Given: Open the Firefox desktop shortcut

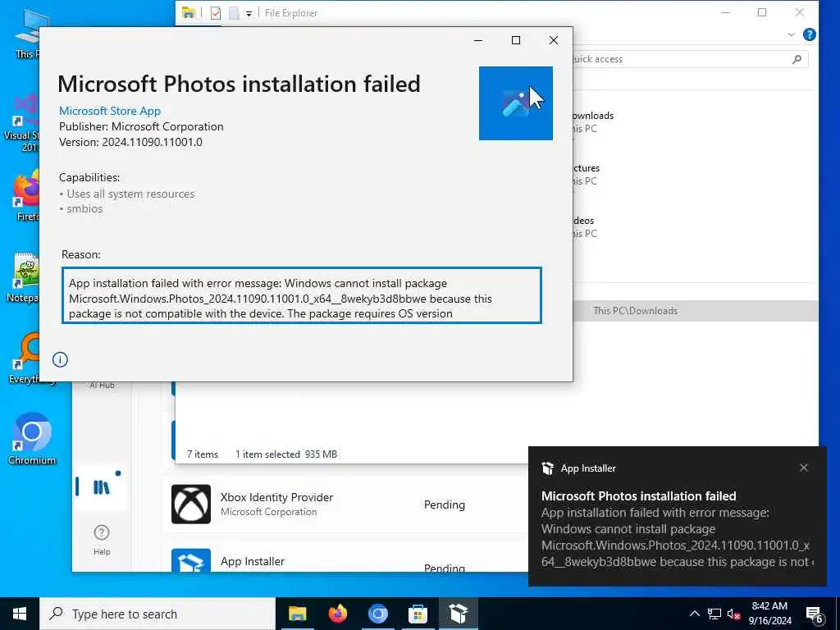Looking at the screenshot, I should click(x=25, y=195).
